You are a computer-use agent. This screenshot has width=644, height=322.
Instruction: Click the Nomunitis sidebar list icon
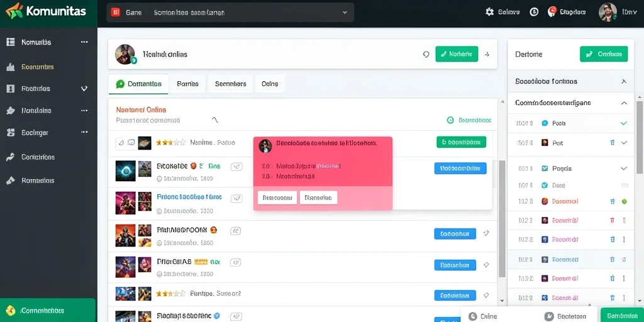pos(11,42)
